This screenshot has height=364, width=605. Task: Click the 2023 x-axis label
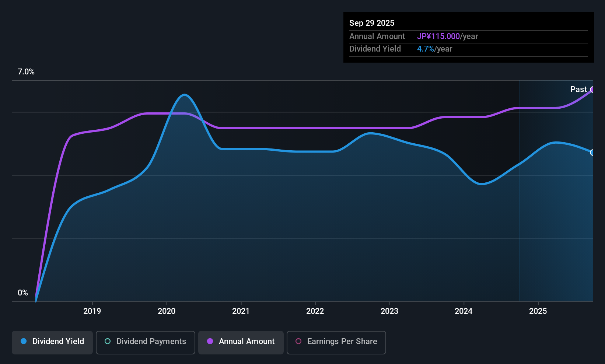[x=389, y=311]
